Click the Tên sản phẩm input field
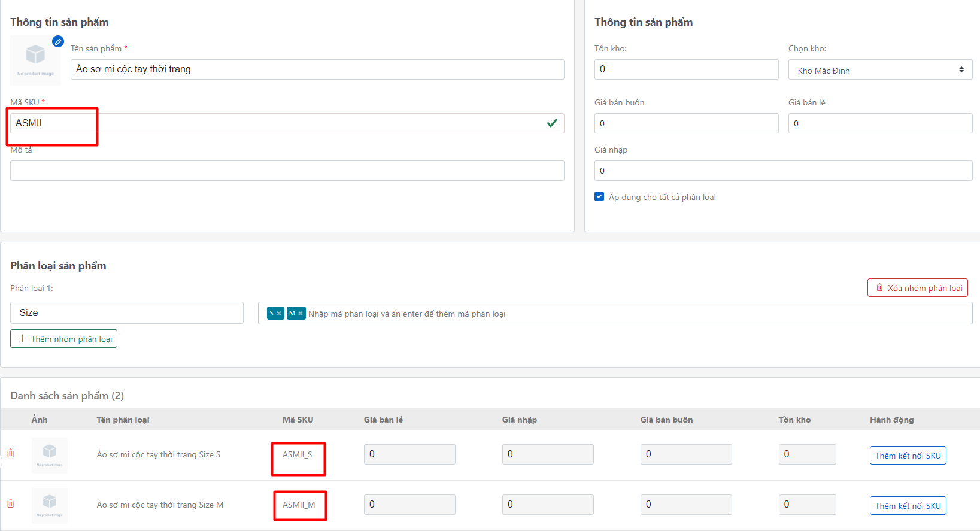 click(x=317, y=69)
